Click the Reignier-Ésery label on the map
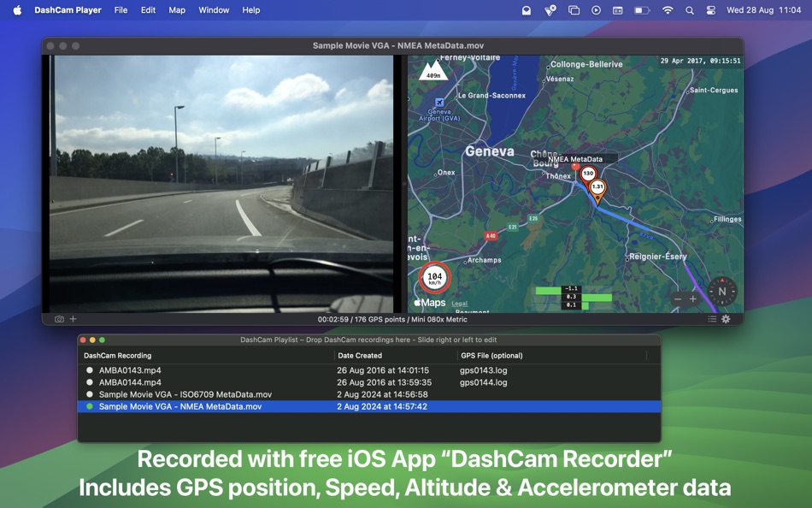 click(657, 257)
